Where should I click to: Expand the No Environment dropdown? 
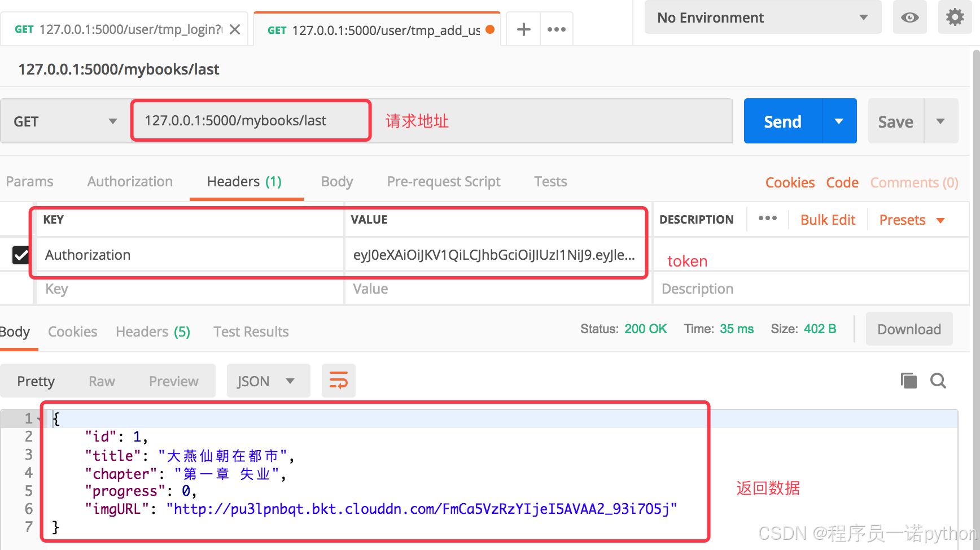(x=763, y=18)
